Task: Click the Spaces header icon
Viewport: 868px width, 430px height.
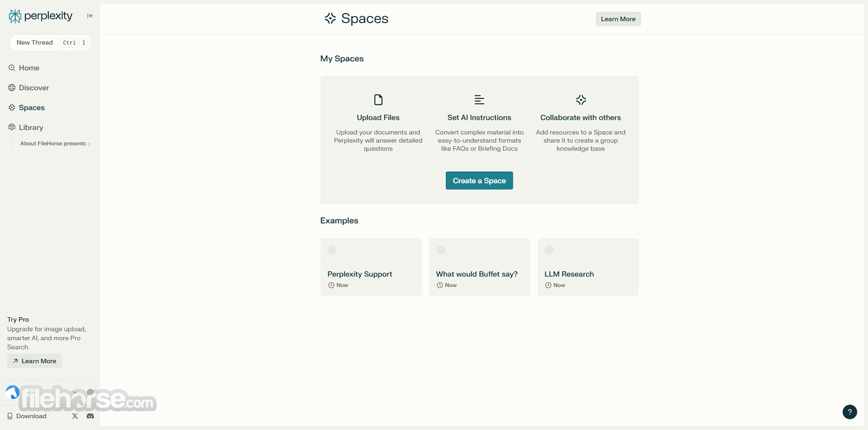Action: pyautogui.click(x=330, y=19)
